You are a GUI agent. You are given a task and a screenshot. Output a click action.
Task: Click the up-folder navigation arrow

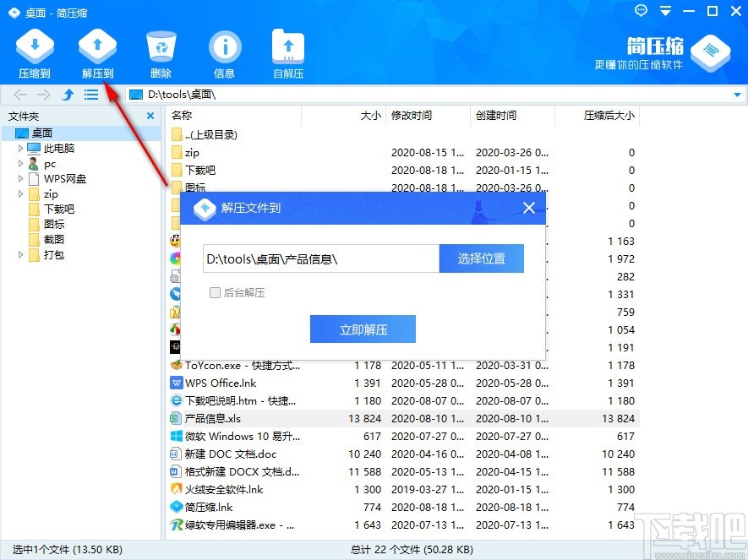click(68, 95)
